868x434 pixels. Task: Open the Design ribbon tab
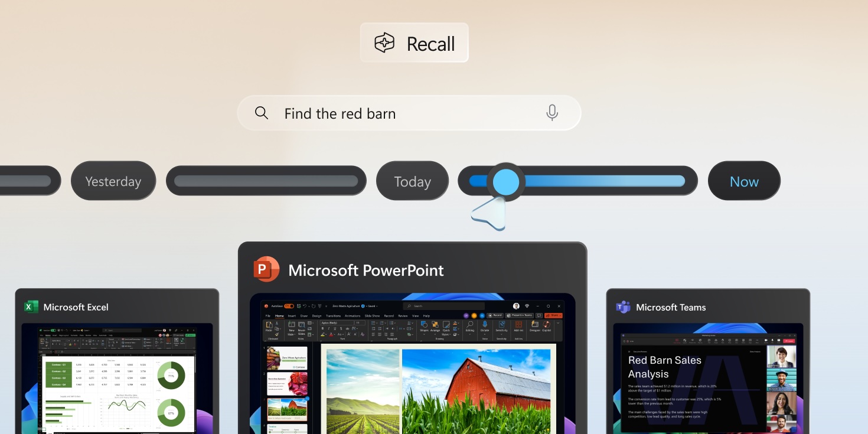[316, 316]
